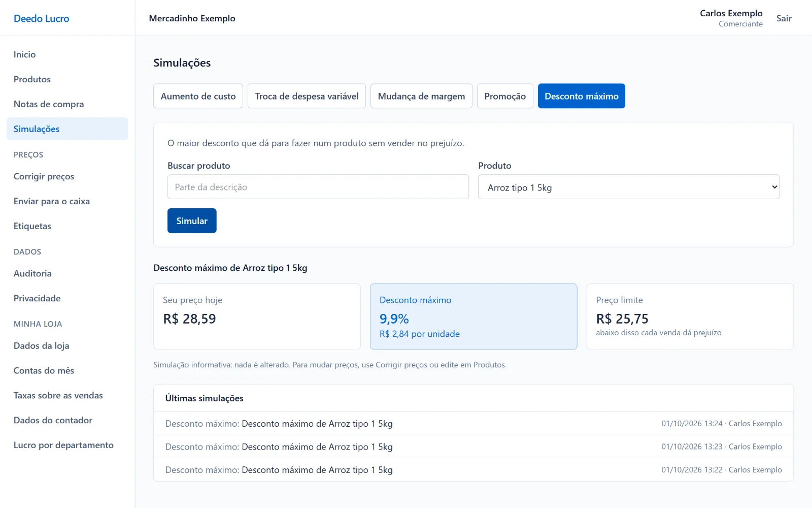Go to Notas de compra

[67, 104]
